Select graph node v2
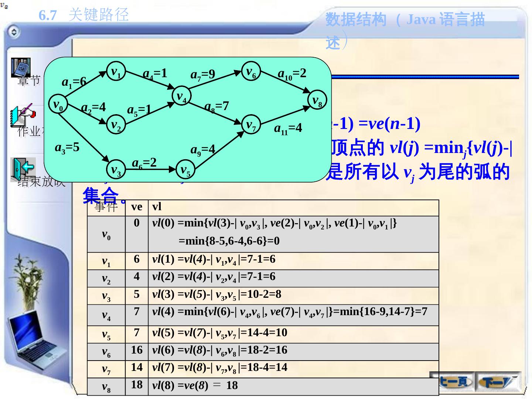 [116, 125]
